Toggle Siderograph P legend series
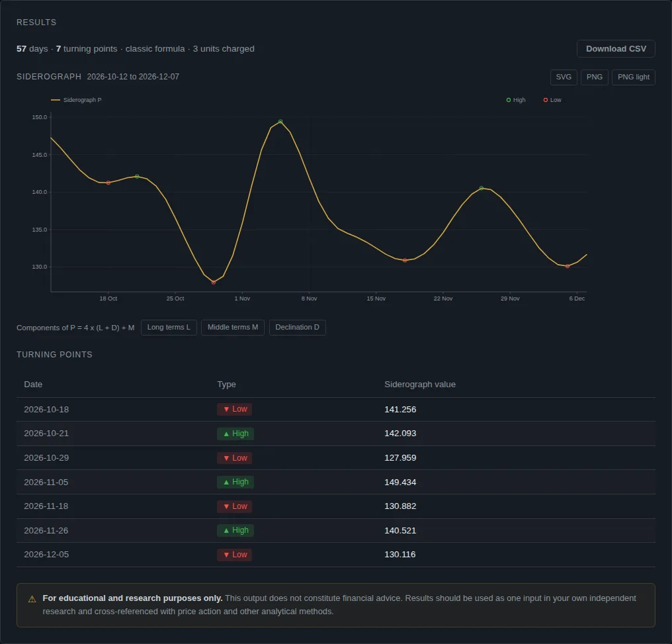Screen dimensions: 672x644 click(76, 100)
